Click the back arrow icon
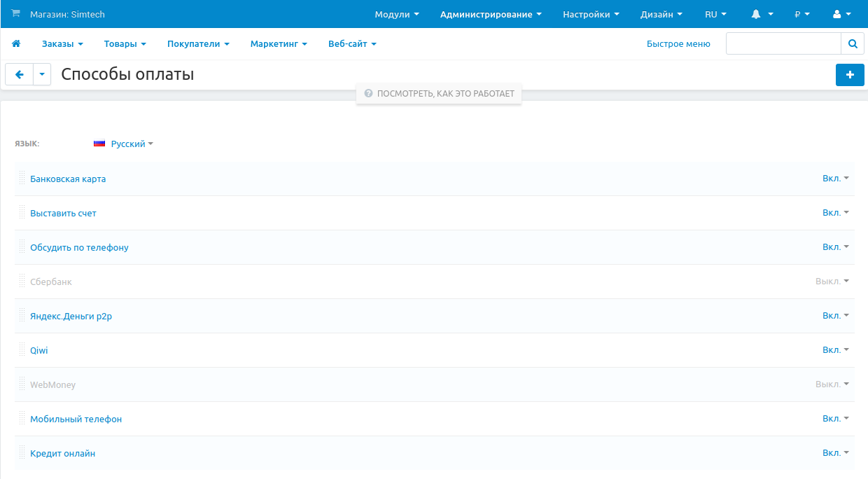 (20, 74)
